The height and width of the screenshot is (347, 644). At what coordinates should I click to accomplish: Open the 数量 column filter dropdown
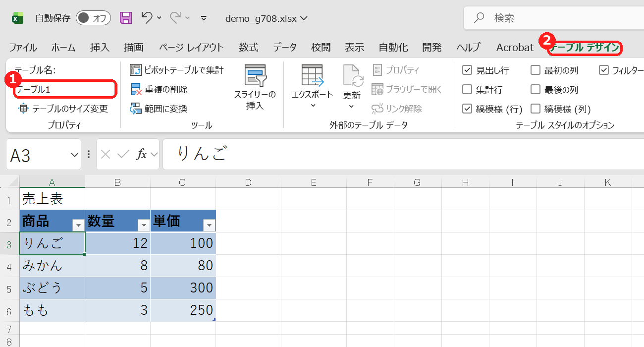(x=144, y=225)
